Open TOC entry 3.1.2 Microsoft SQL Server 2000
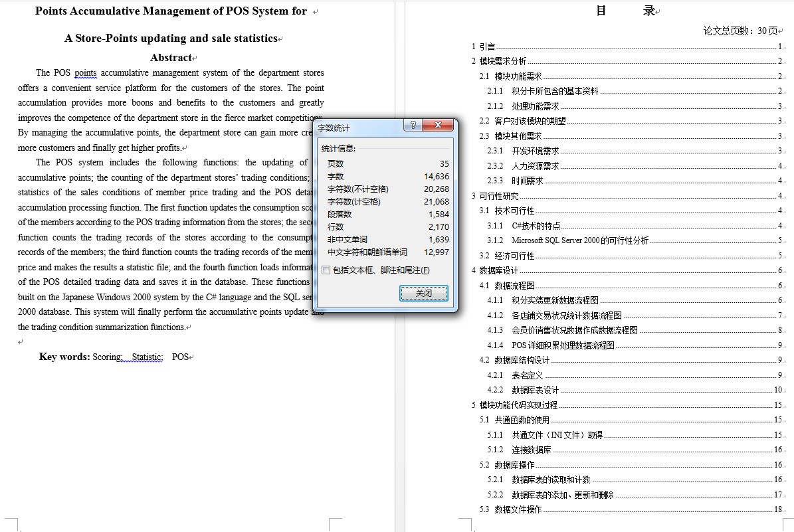 [635, 240]
